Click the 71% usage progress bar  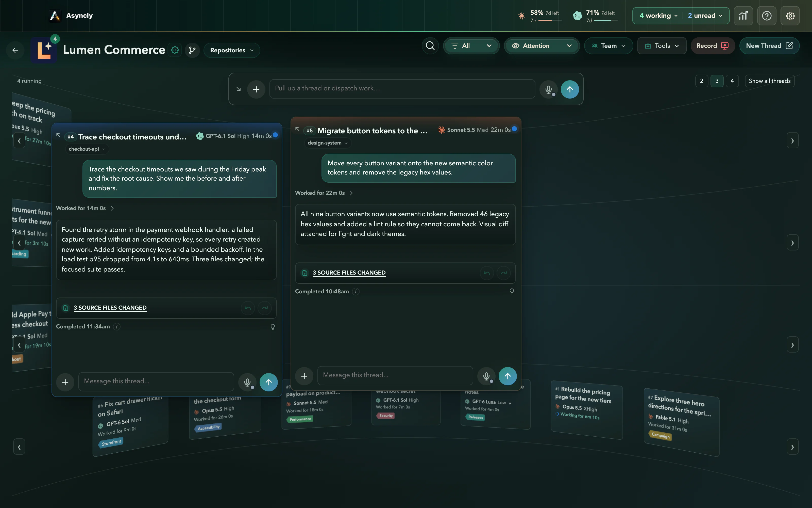[x=606, y=21]
